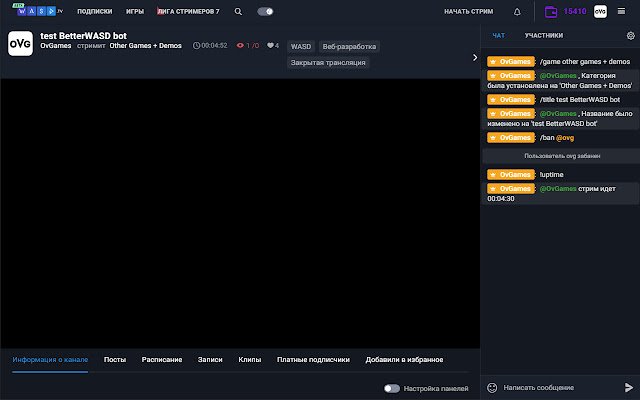Click @OvGames mention in Название reply
Image resolution: width=640 pixels, height=400 pixels.
[x=558, y=113]
